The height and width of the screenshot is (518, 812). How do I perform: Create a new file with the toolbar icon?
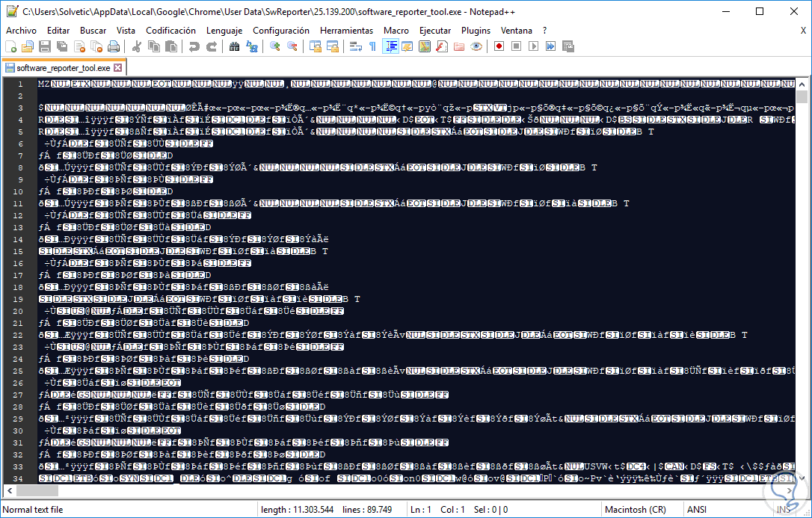(10, 46)
